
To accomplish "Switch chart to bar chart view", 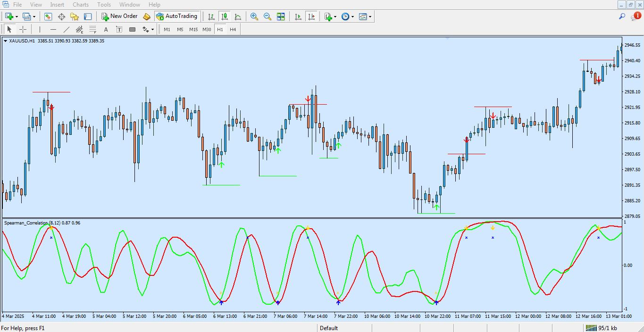I will tap(211, 17).
